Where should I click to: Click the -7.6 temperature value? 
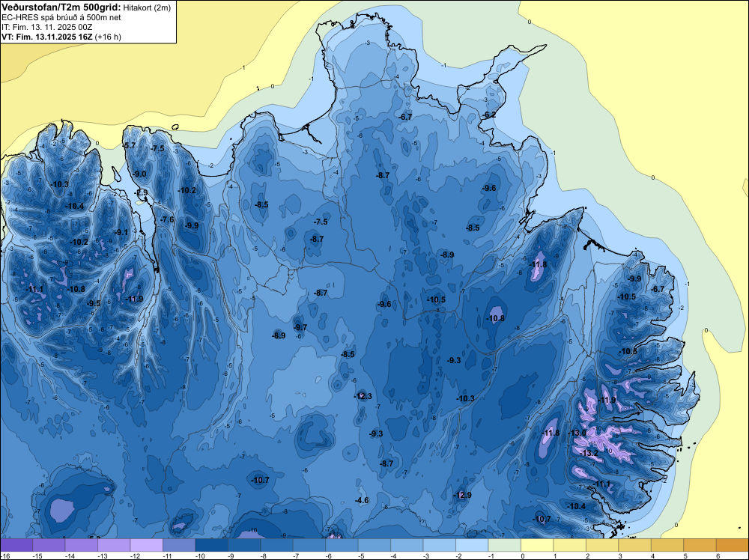167,219
